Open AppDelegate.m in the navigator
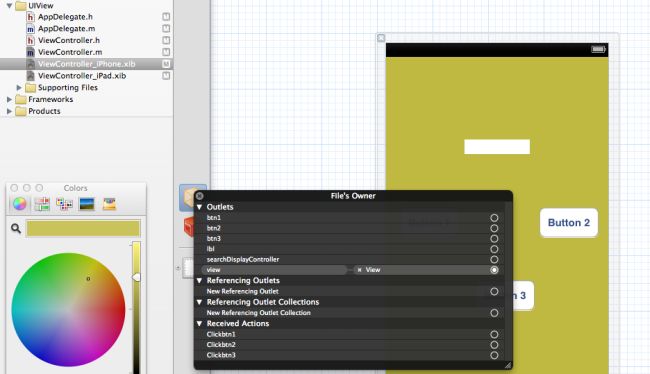This screenshot has width=650, height=374. tap(66, 29)
